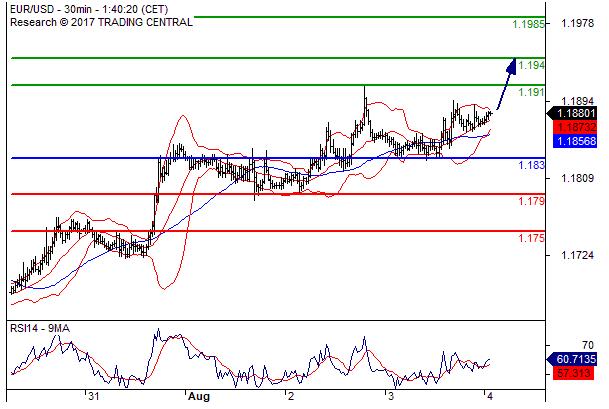The width and height of the screenshot is (609, 409).
Task: Click the blue RSI value tag 60.7135
Action: pos(572,359)
